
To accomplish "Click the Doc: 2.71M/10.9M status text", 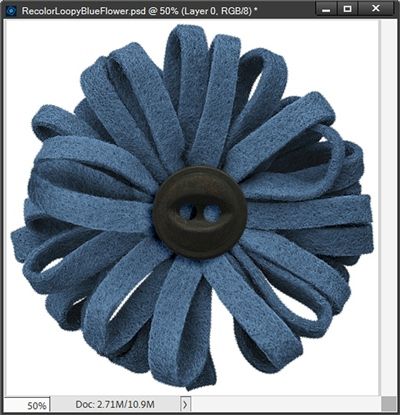I will (x=115, y=405).
